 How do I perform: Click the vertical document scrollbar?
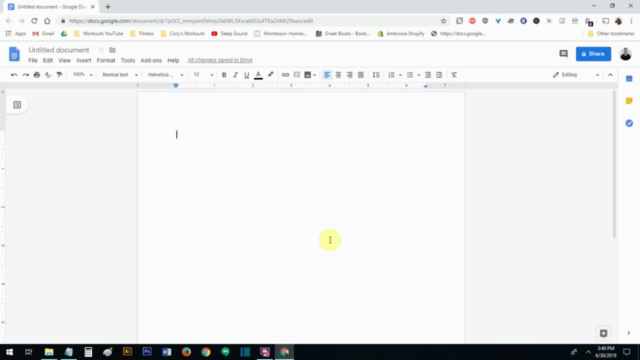(614, 164)
